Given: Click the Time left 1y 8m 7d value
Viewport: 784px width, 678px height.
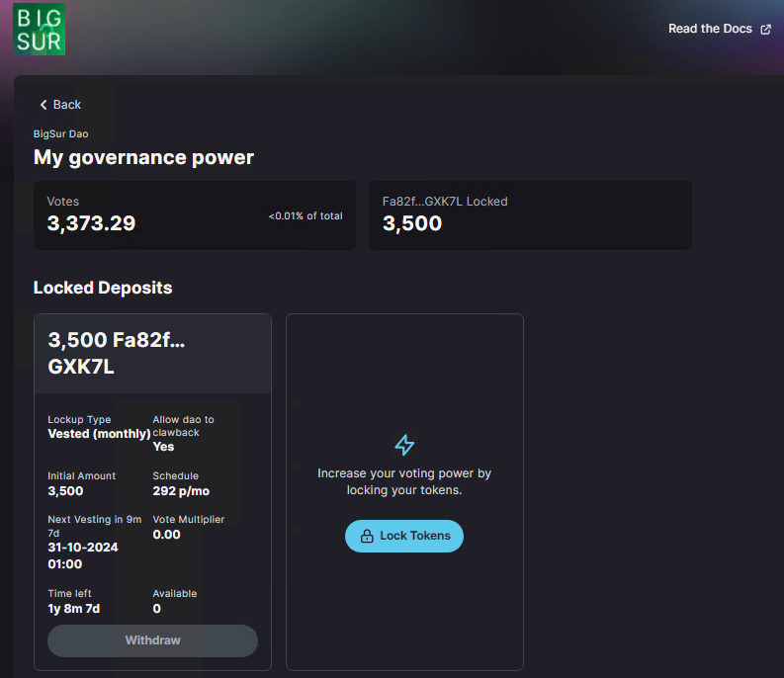Looking at the screenshot, I should (75, 609).
